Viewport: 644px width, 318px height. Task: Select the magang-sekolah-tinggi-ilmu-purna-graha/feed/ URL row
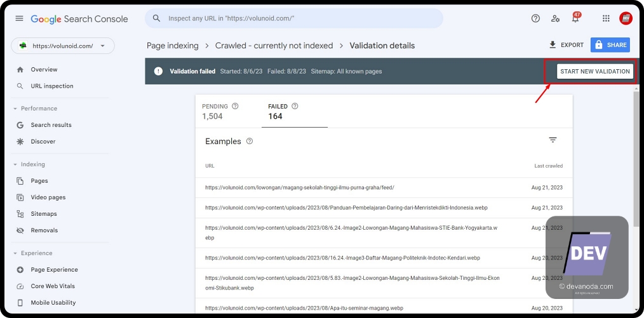384,187
